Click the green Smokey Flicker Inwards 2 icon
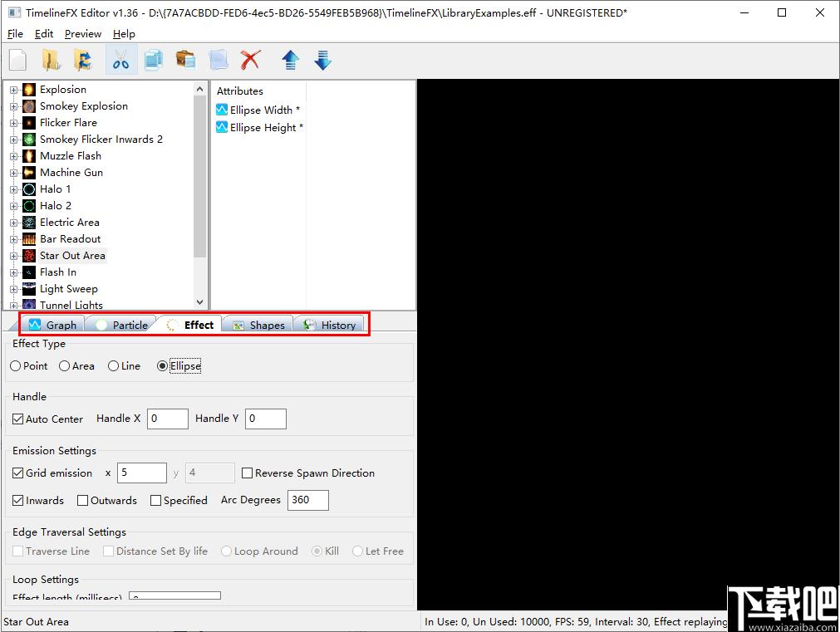Image resolution: width=840 pixels, height=632 pixels. [29, 140]
